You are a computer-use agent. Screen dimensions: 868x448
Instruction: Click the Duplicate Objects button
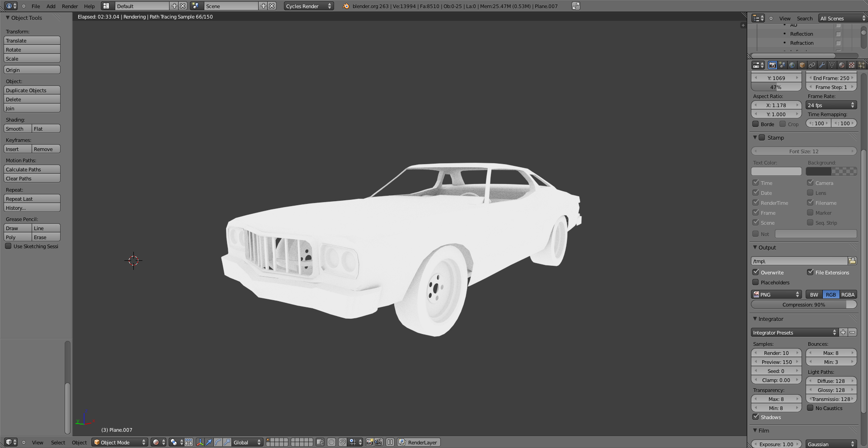point(32,90)
